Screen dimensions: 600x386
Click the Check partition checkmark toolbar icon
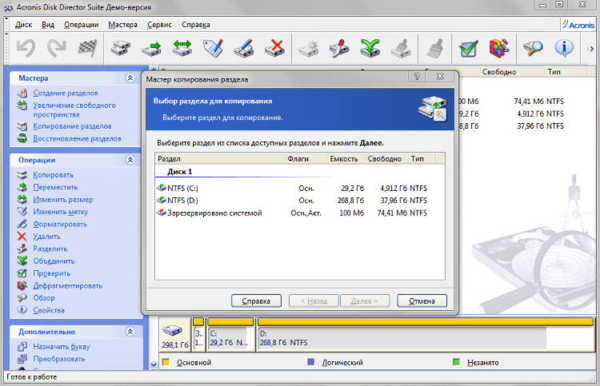pos(468,48)
